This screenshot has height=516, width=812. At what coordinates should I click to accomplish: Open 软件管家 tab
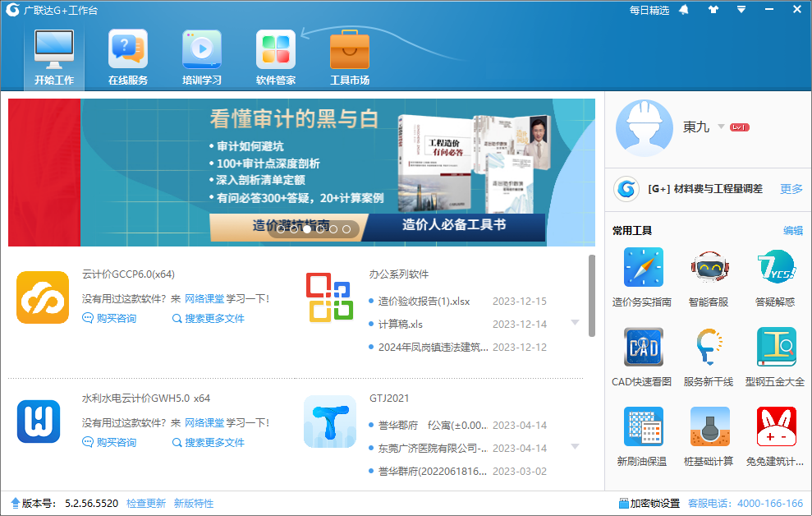276,58
